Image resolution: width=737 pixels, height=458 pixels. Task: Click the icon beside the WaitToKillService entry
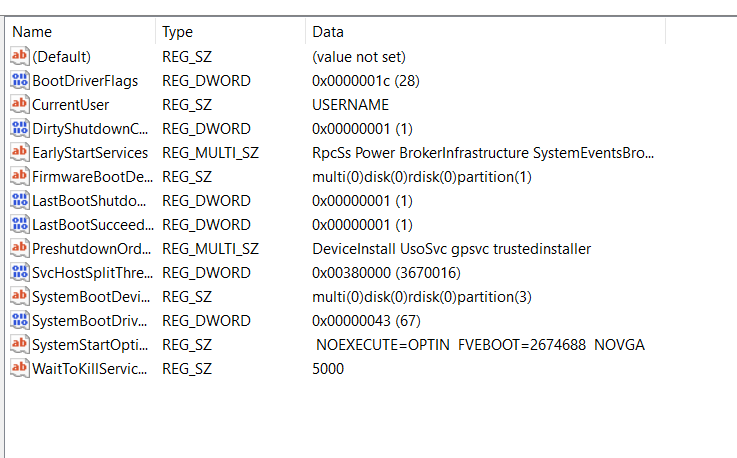(x=19, y=369)
